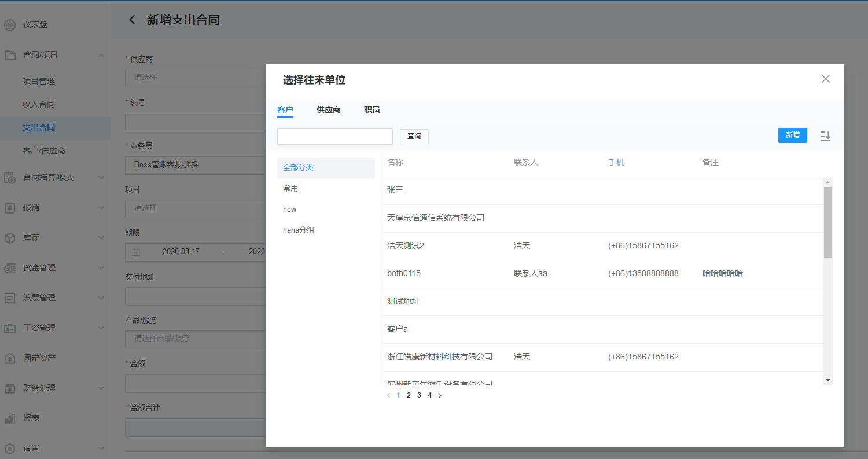The image size is (868, 459).
Task: Click the 合同/项目 folder icon
Action: [10, 55]
